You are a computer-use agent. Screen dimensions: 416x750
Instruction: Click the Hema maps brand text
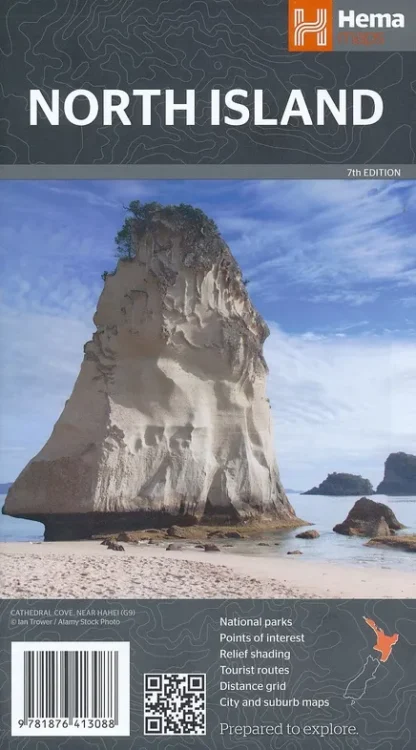point(371,27)
